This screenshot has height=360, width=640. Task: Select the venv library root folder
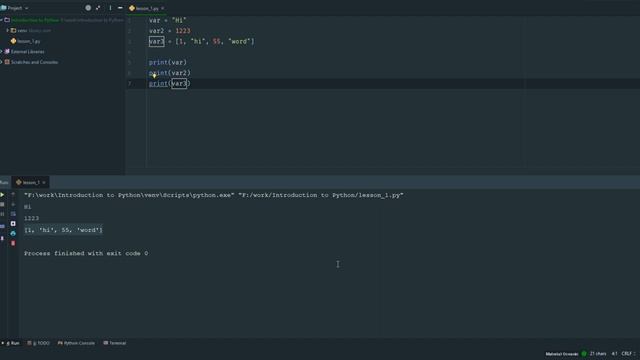pos(31,30)
